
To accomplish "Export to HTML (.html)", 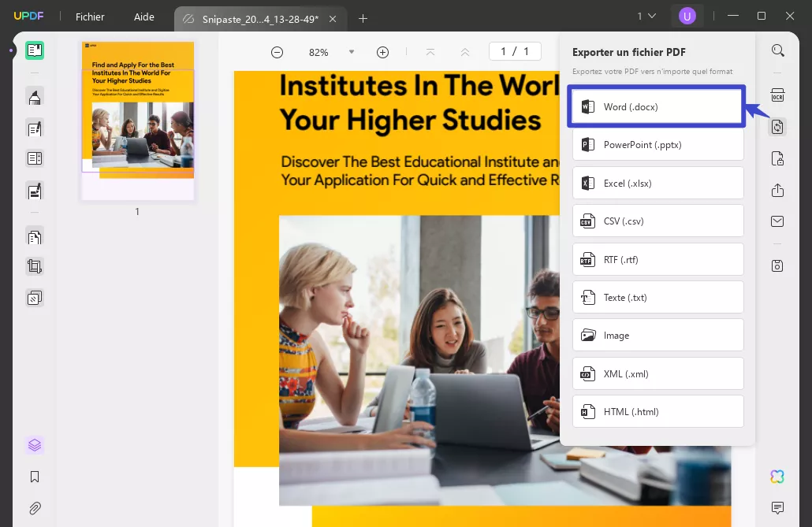I will point(657,411).
